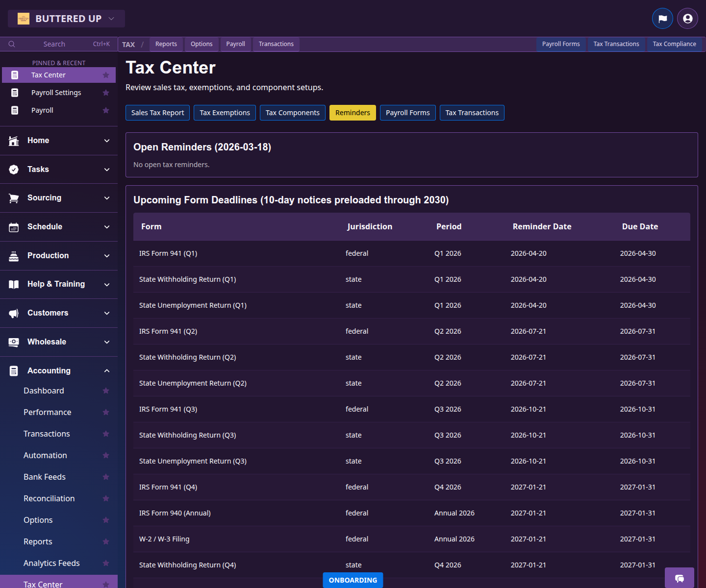Click inside the Search field
The width and height of the screenshot is (706, 588).
(x=54, y=44)
